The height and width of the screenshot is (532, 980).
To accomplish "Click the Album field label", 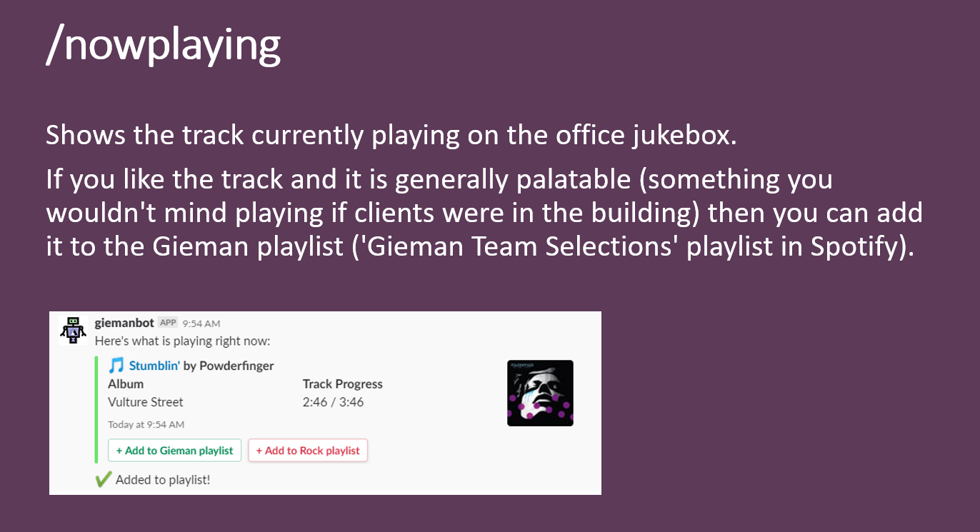I will pyautogui.click(x=126, y=383).
